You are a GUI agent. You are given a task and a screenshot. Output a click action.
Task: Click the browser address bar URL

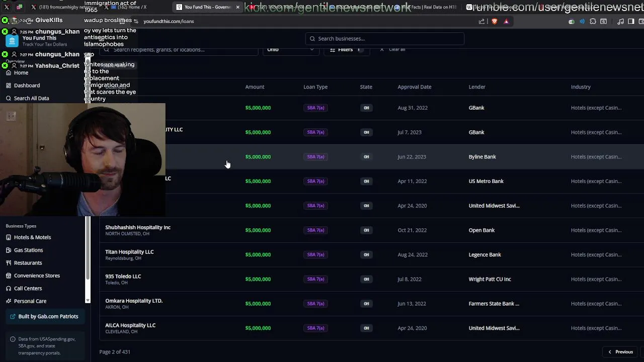click(x=169, y=22)
